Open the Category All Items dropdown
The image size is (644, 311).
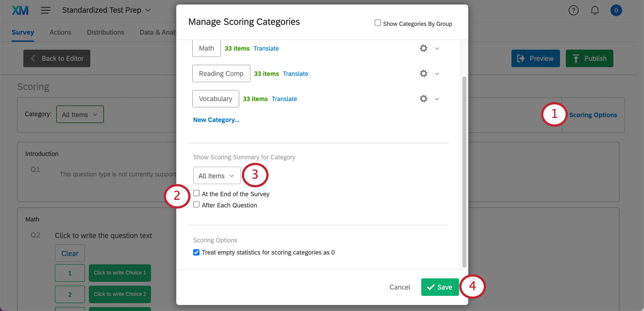[x=80, y=114]
